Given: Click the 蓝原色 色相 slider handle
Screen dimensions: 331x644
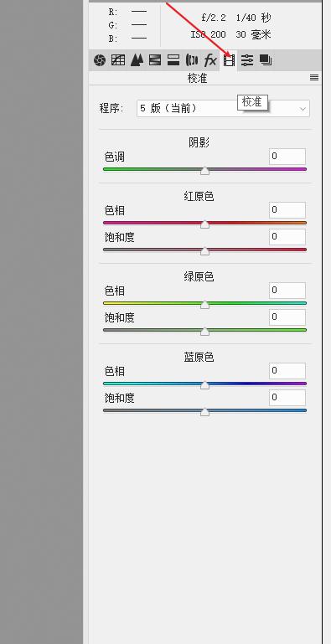Looking at the screenshot, I should [x=204, y=385].
